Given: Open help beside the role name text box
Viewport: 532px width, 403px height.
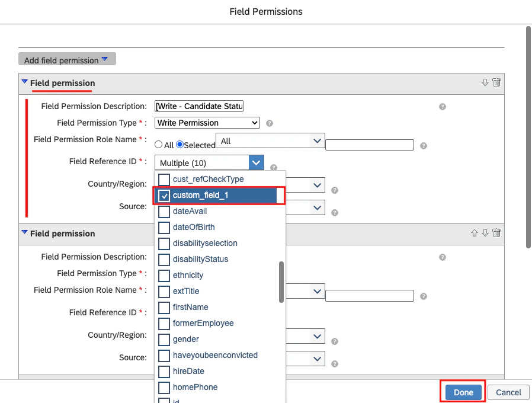Looking at the screenshot, I should click(x=424, y=145).
